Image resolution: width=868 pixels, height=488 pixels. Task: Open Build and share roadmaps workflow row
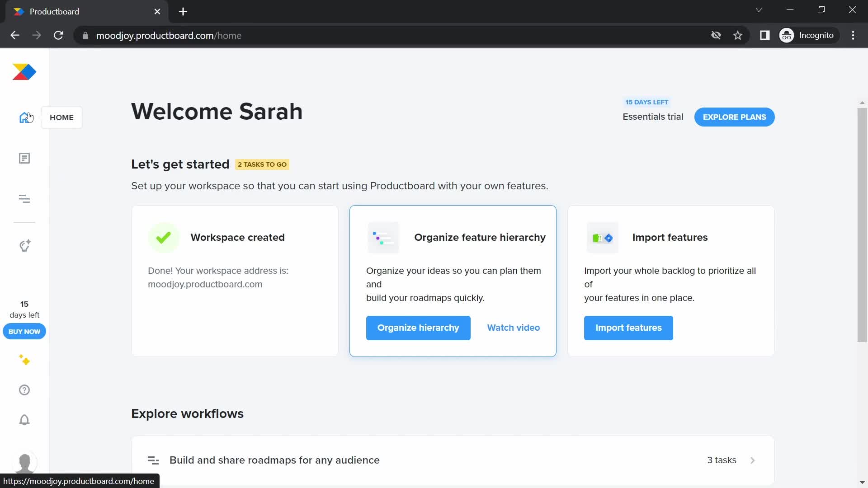coord(453,460)
